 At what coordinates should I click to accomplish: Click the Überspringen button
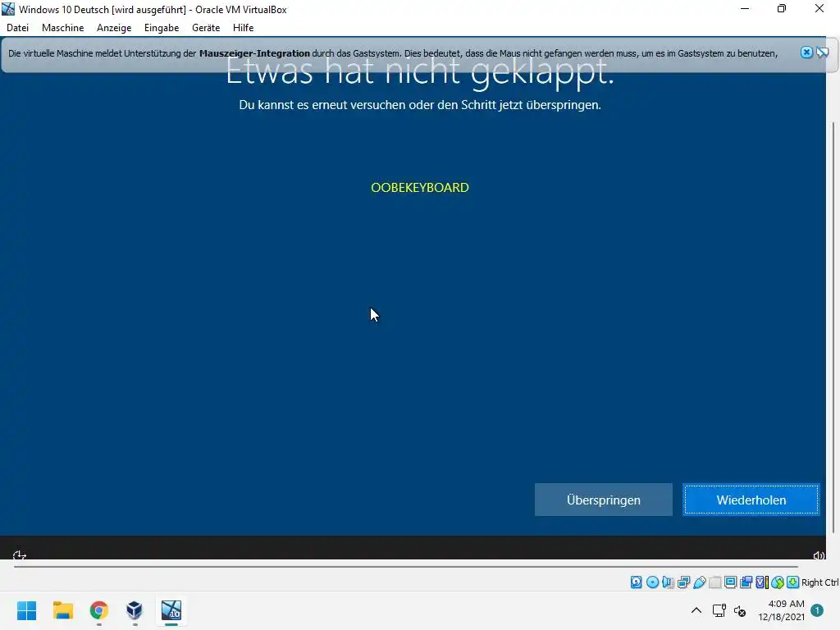[x=603, y=500]
